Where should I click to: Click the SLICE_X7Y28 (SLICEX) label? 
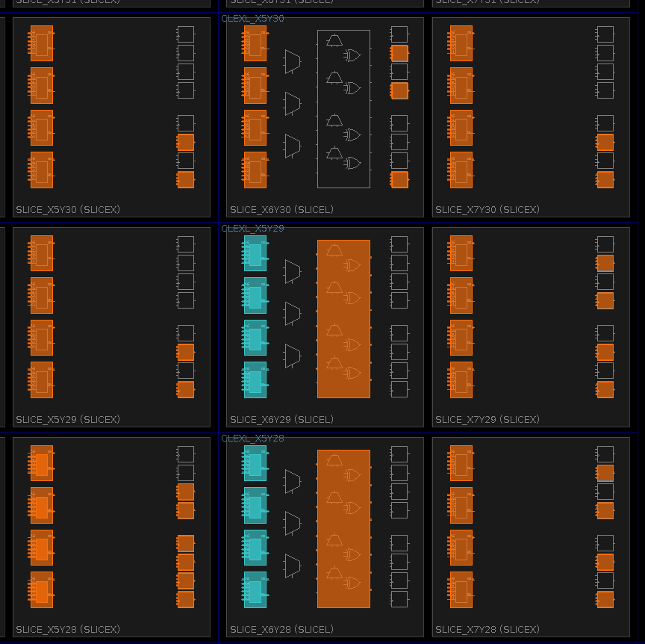tap(487, 630)
